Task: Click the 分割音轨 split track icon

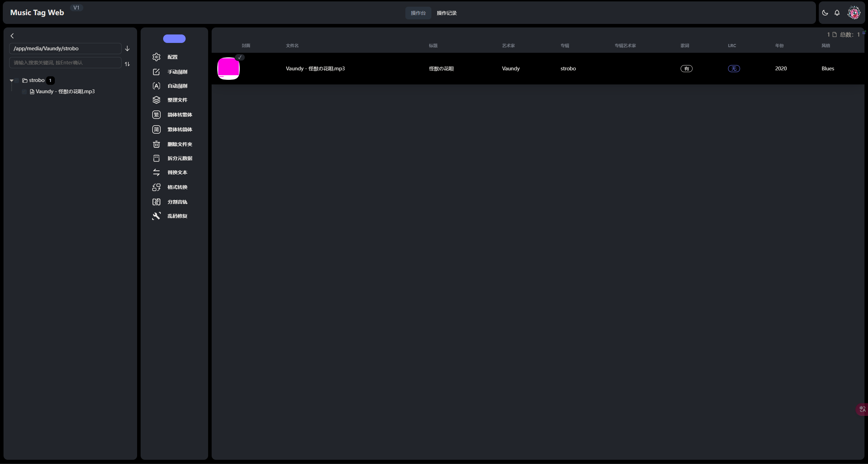Action: (x=156, y=202)
